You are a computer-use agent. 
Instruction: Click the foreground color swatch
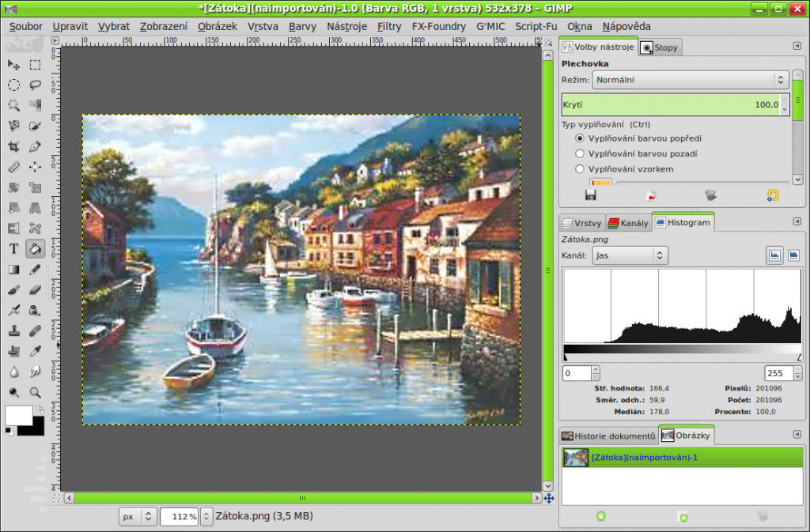pyautogui.click(x=19, y=415)
